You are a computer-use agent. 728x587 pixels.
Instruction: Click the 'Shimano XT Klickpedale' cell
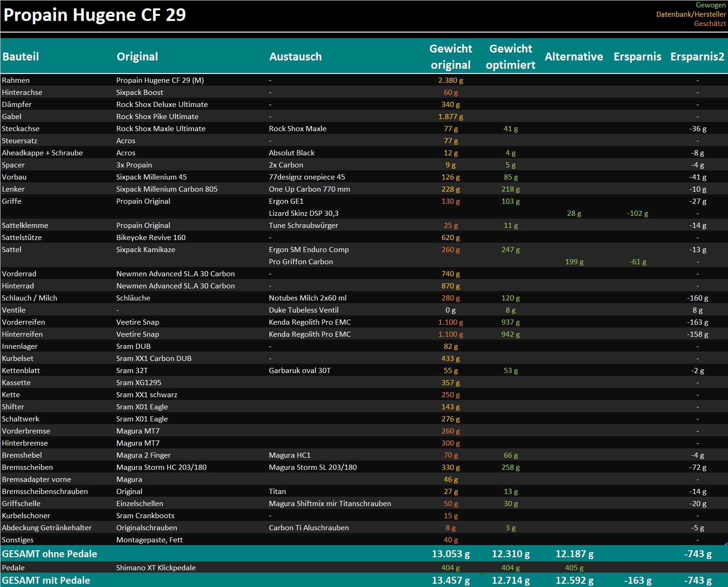[x=156, y=568]
